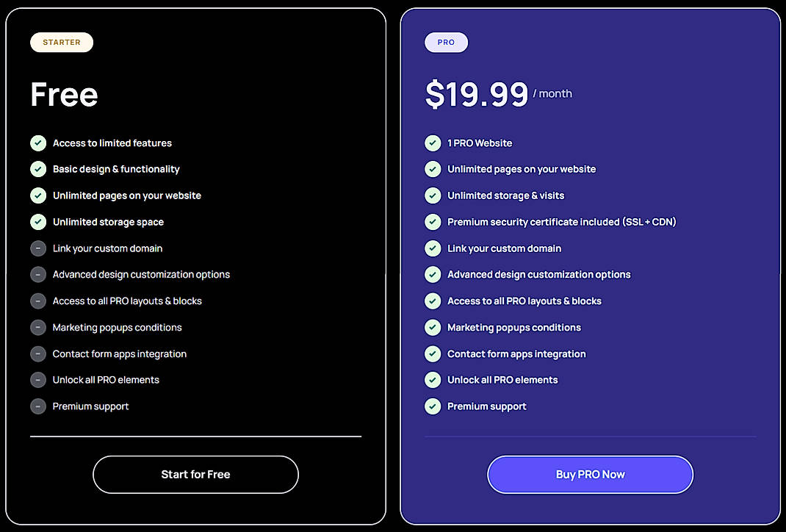The width and height of the screenshot is (786, 532).
Task: Click dash icon next to Starter Premium support
Action: tap(38, 406)
